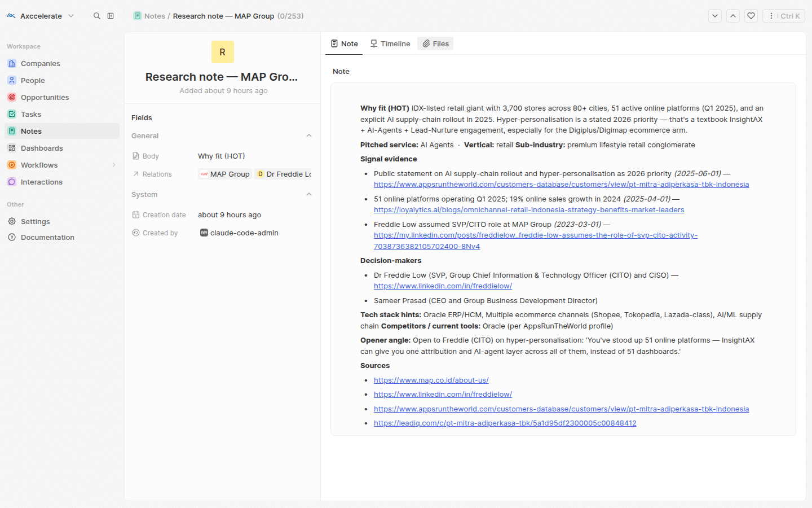Collapse the General fields section

(309, 135)
